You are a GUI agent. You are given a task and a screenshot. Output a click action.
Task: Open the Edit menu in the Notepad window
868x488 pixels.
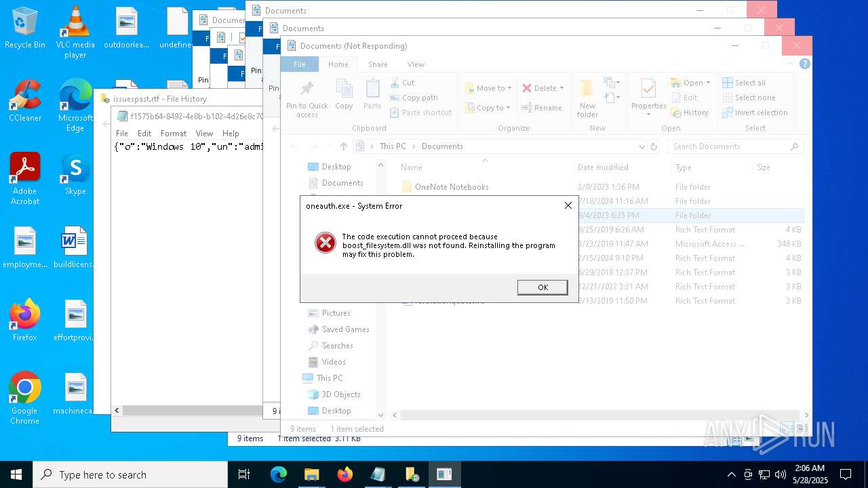point(144,134)
